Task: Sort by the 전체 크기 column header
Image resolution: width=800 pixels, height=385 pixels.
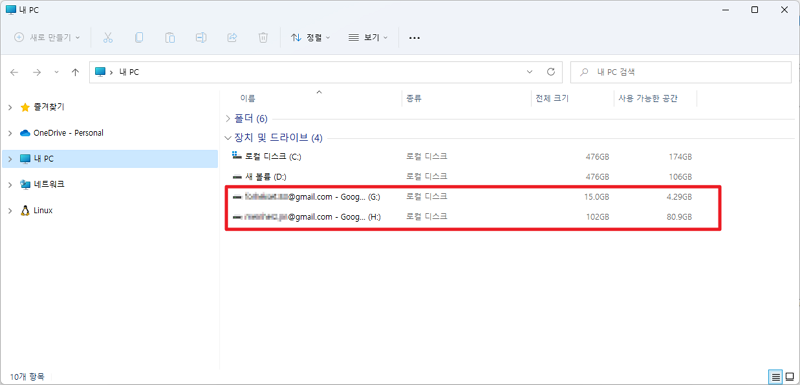Action: point(552,98)
